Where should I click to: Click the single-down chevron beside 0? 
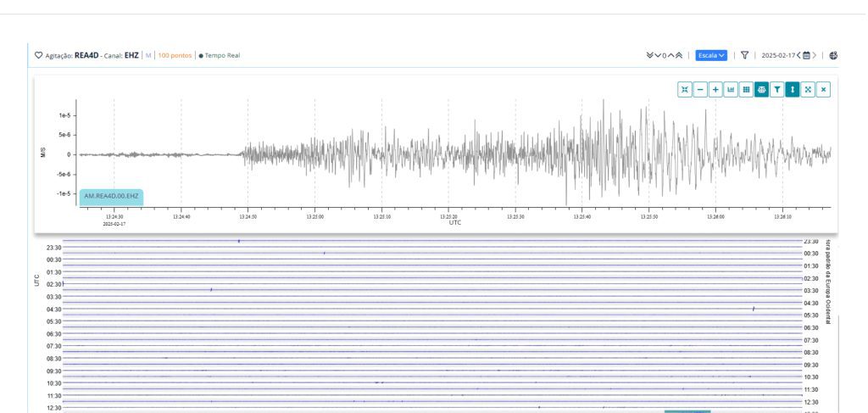coord(658,55)
